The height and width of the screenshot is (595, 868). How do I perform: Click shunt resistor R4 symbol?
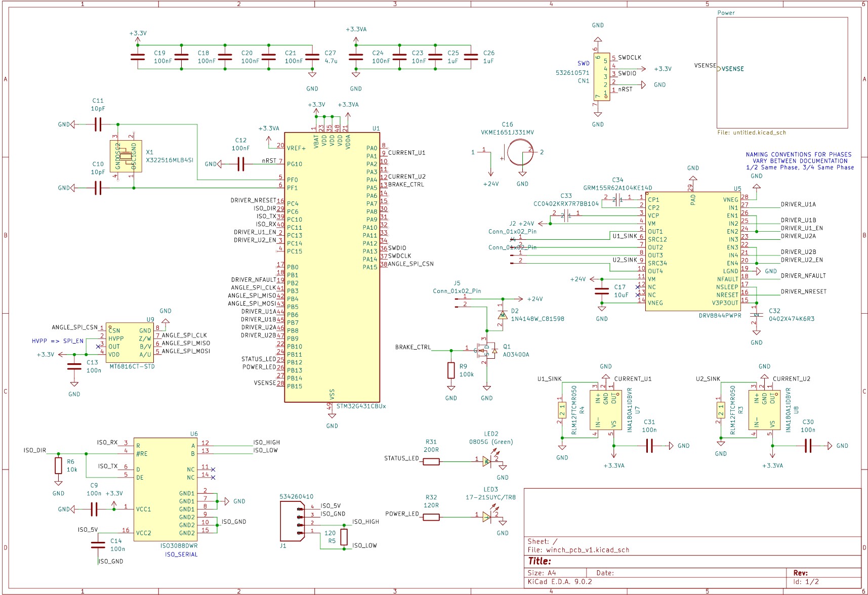[x=562, y=410]
